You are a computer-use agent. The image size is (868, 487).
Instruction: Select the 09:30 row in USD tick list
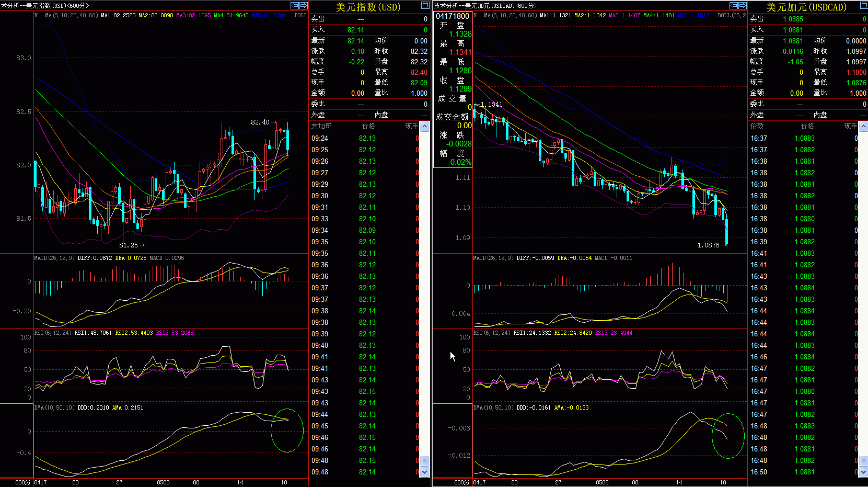coord(365,196)
